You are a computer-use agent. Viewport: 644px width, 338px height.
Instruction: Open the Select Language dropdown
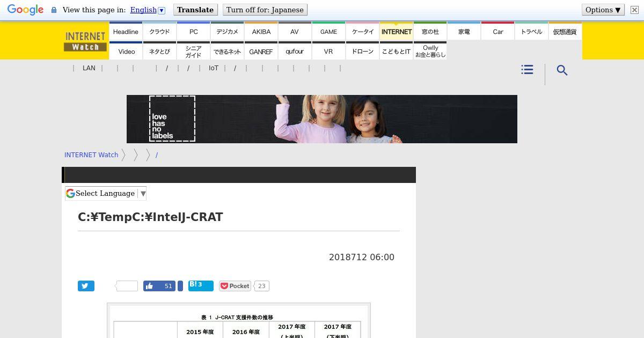coord(106,193)
